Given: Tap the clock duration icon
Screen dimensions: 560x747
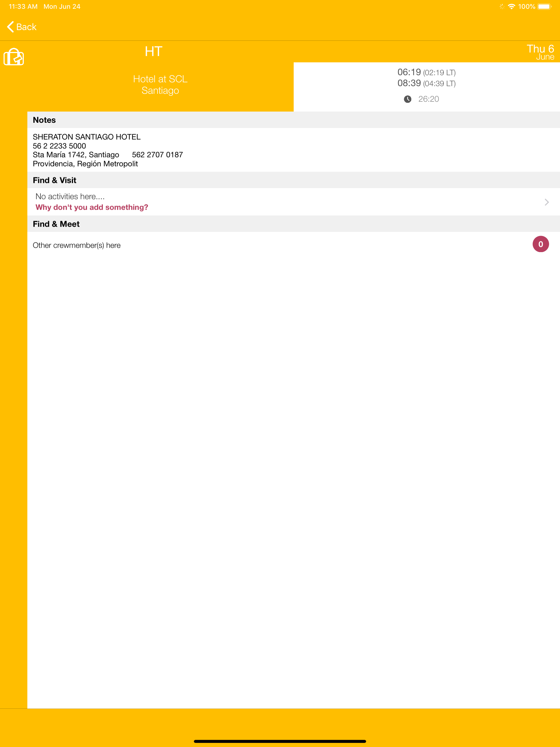Looking at the screenshot, I should 407,99.
